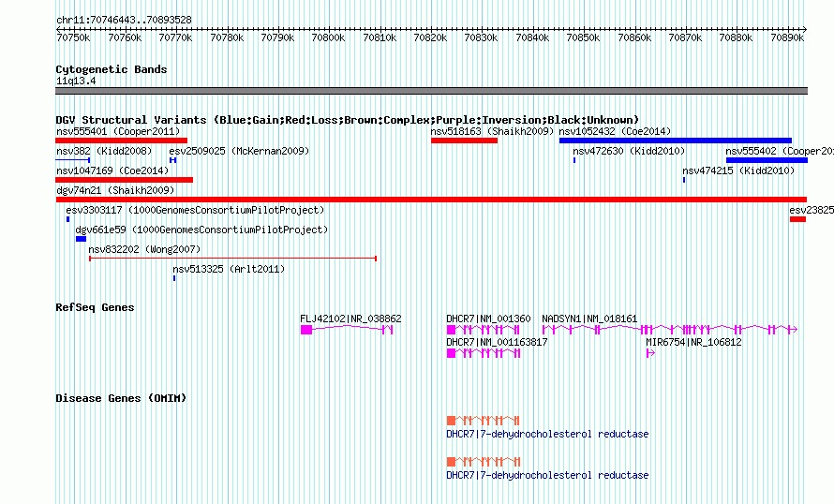Open nsv474215 (Kidd2010) label
The height and width of the screenshot is (504, 834).
pyautogui.click(x=738, y=170)
